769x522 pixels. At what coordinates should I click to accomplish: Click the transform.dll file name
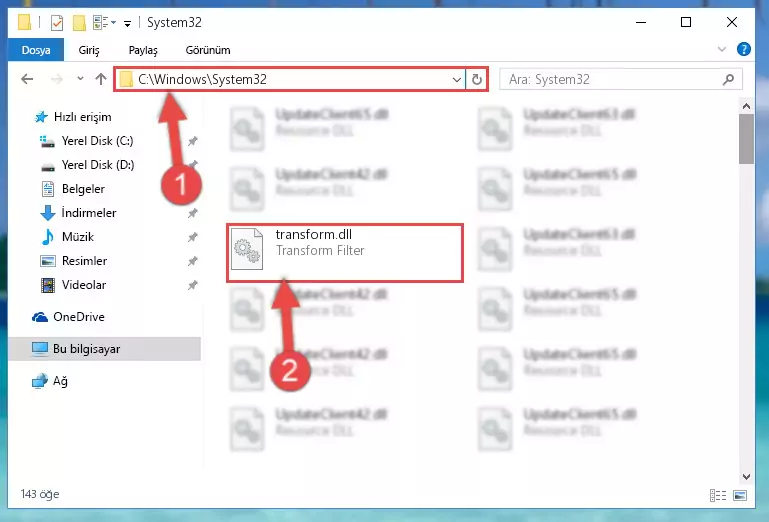313,235
